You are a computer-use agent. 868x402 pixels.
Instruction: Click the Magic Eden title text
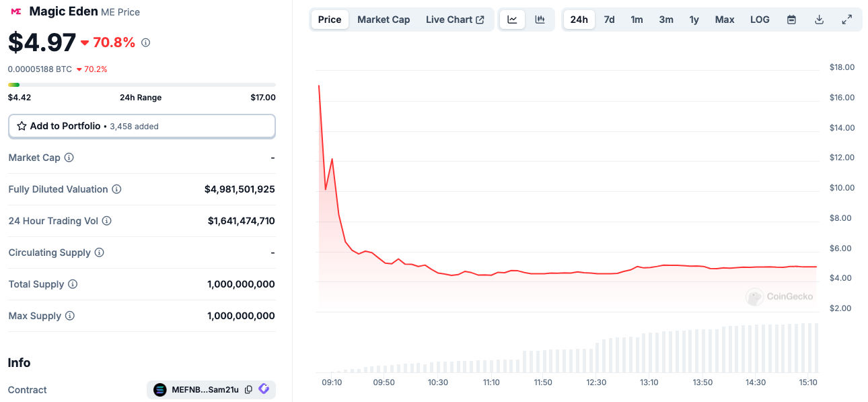pos(63,11)
